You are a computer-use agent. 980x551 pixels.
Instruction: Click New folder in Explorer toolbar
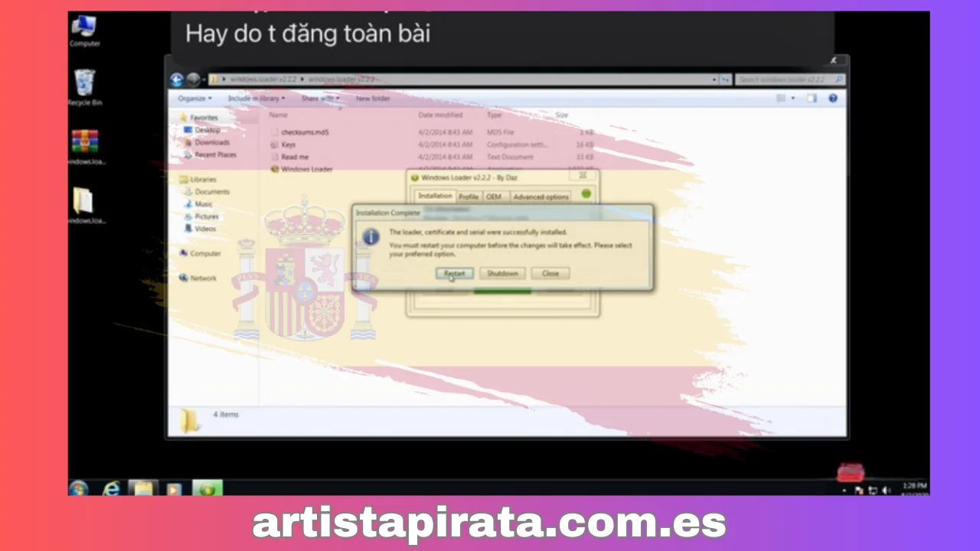coord(373,99)
